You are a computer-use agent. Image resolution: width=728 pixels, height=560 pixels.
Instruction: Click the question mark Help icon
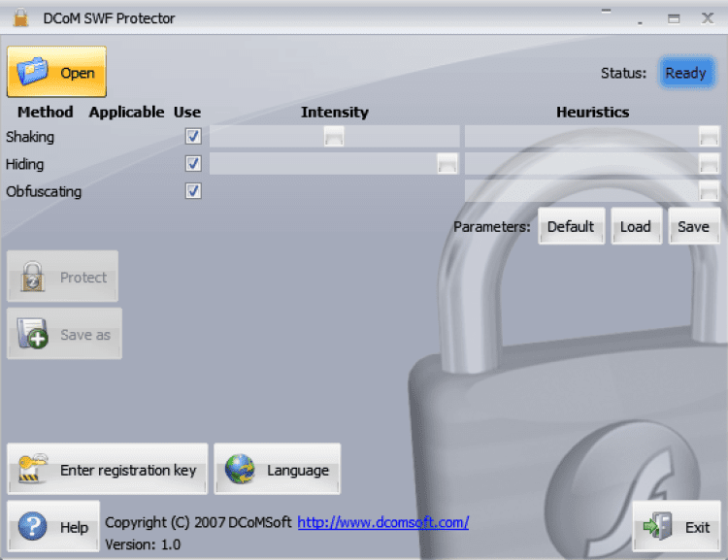click(32, 527)
